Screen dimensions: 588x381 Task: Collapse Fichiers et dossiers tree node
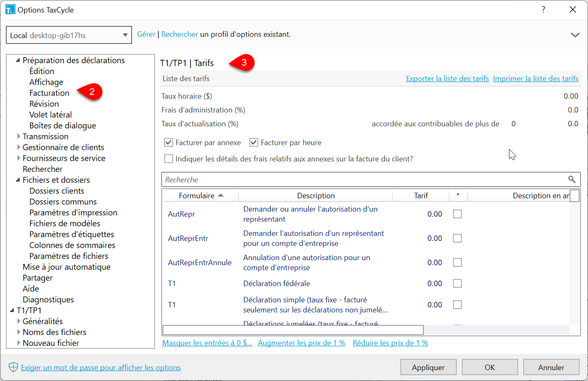click(18, 180)
